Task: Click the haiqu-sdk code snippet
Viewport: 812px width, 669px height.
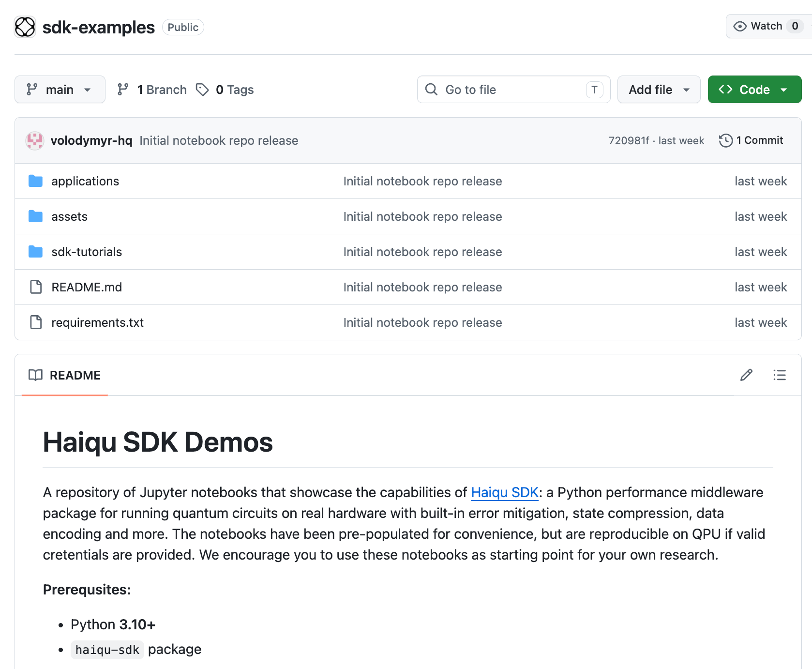Action: click(x=107, y=650)
